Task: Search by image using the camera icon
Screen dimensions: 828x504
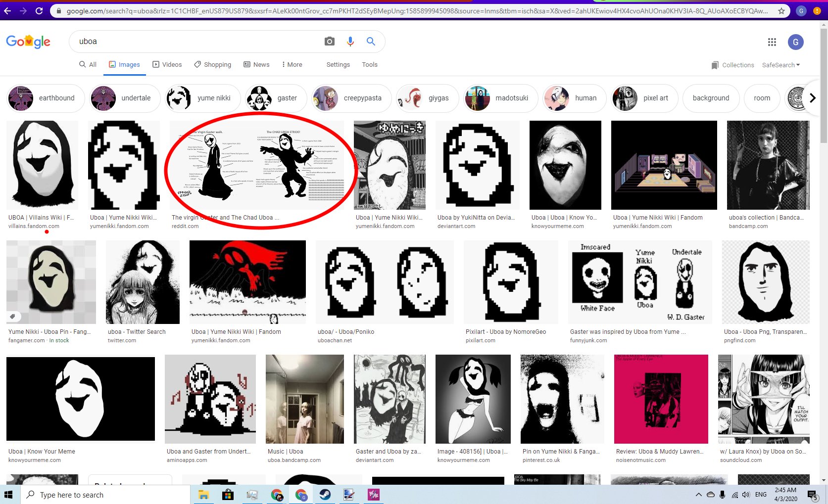Action: 329,41
